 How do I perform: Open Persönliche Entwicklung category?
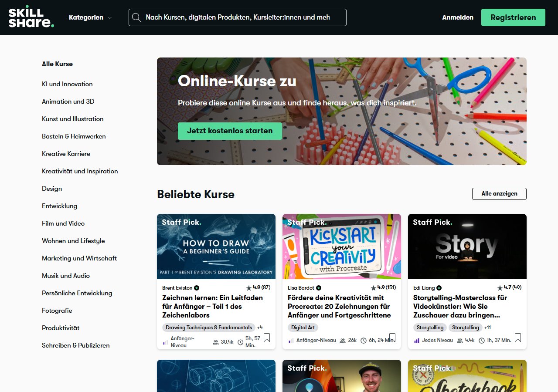tap(77, 293)
